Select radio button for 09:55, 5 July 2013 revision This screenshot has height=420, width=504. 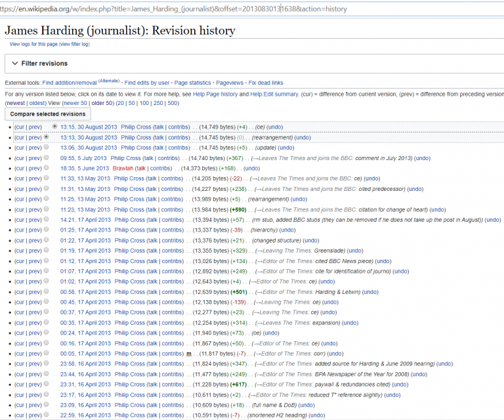(47, 157)
